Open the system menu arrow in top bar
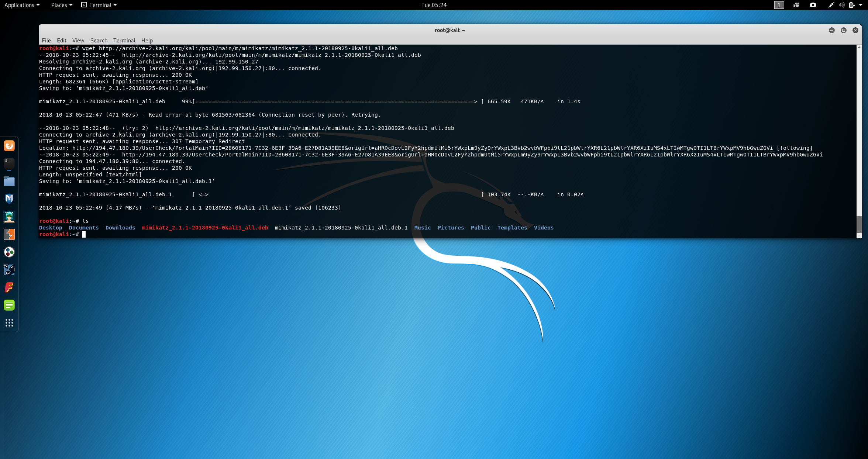Screen dimensions: 868x459 pyautogui.click(x=861, y=5)
